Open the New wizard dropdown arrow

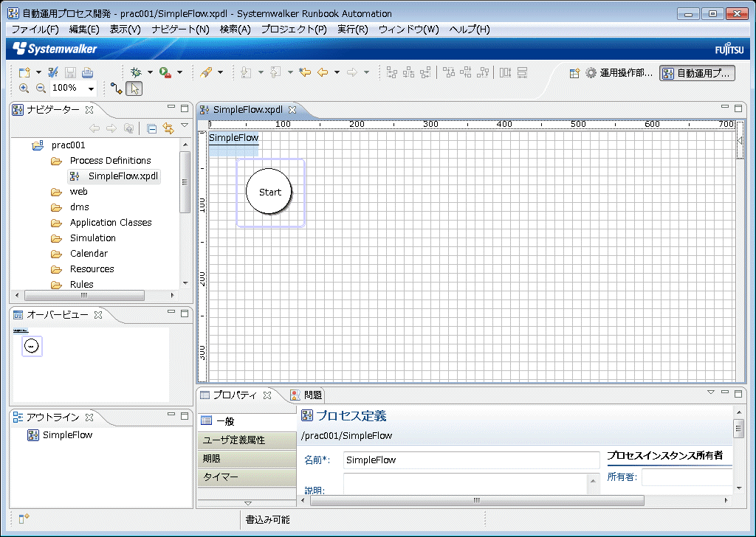[x=38, y=73]
